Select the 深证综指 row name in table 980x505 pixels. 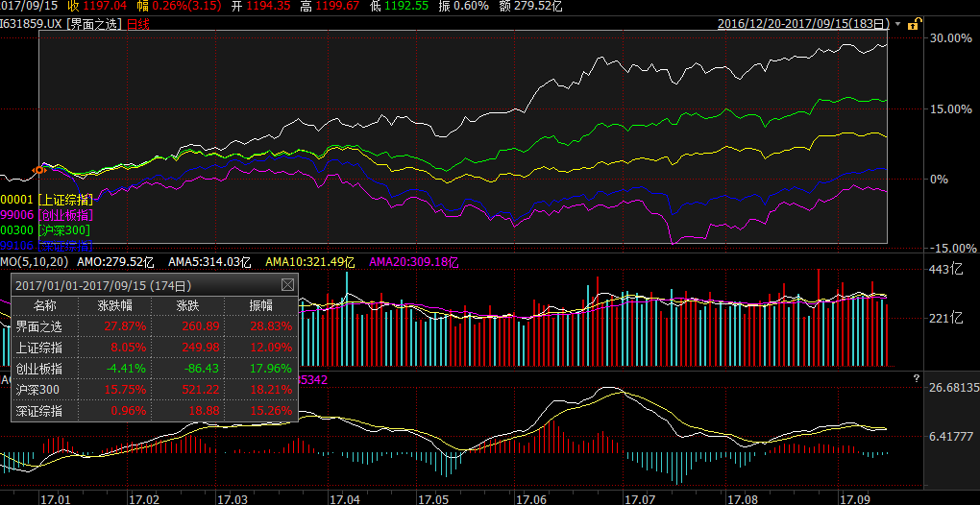[39, 411]
